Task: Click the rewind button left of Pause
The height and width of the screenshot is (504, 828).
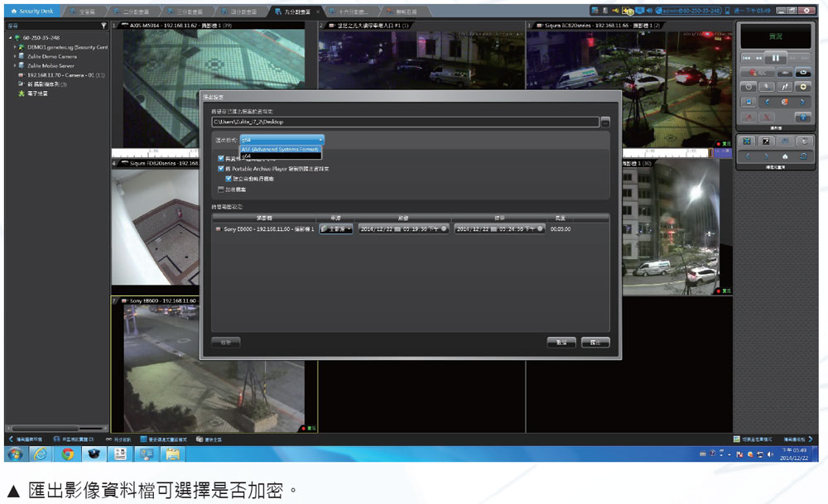Action: click(758, 58)
